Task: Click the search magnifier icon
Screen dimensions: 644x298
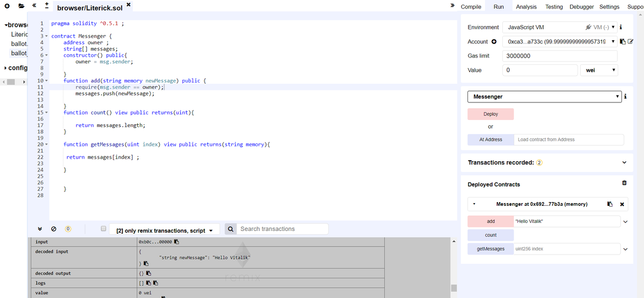Action: (230, 229)
